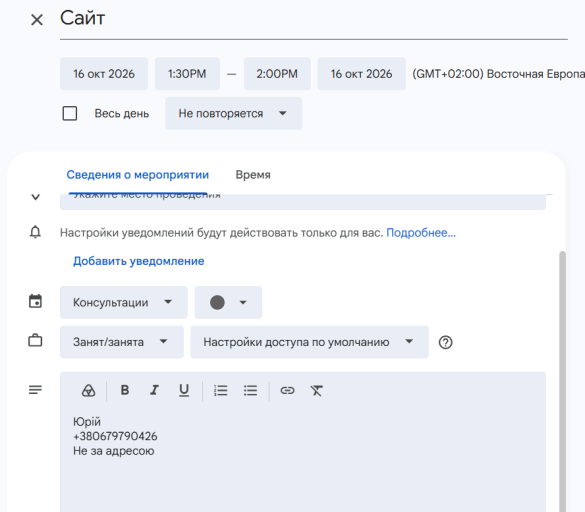Viewport: 585px width, 512px height.
Task: Click the end date field after 2:00PM
Action: [x=361, y=74]
